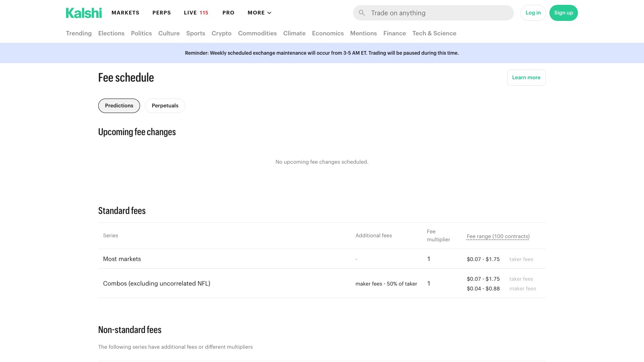Browse the Elections category

coord(111,33)
